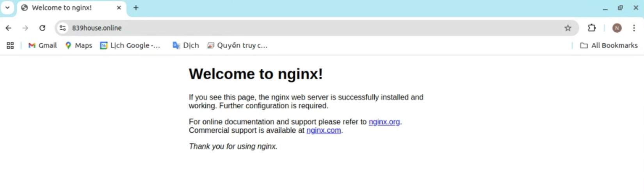Screen dimensions: 644x194
Task: Open the Extensions puzzle icon
Action: click(x=592, y=28)
